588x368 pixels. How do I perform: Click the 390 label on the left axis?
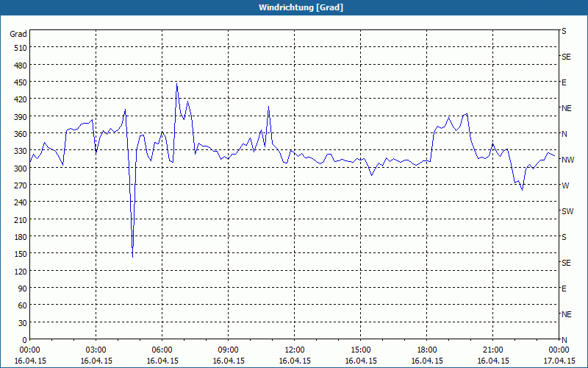point(21,116)
